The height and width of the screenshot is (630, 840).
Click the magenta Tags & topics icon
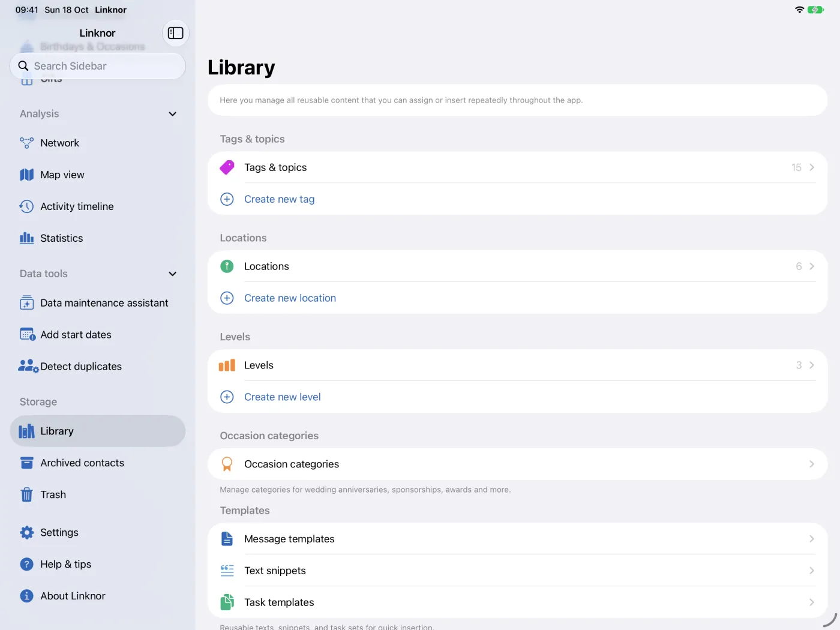click(x=227, y=167)
